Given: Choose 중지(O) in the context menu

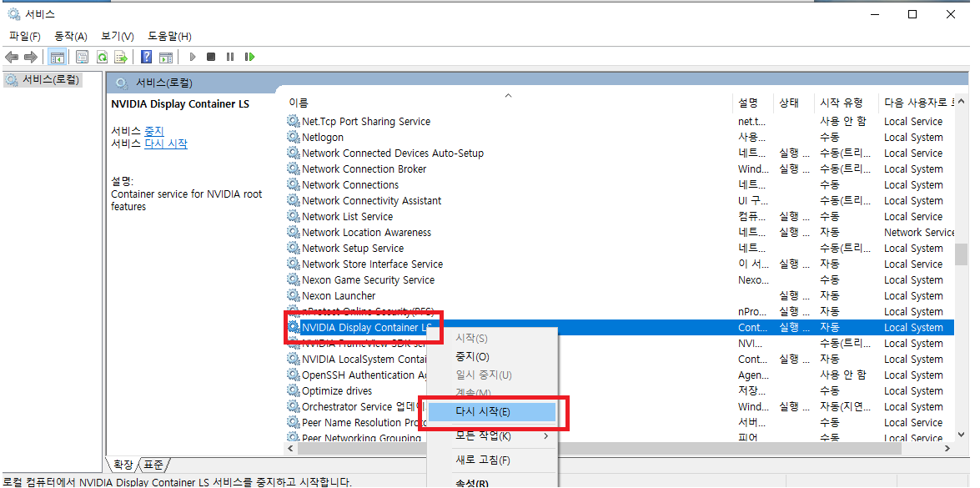Looking at the screenshot, I should coord(492,357).
